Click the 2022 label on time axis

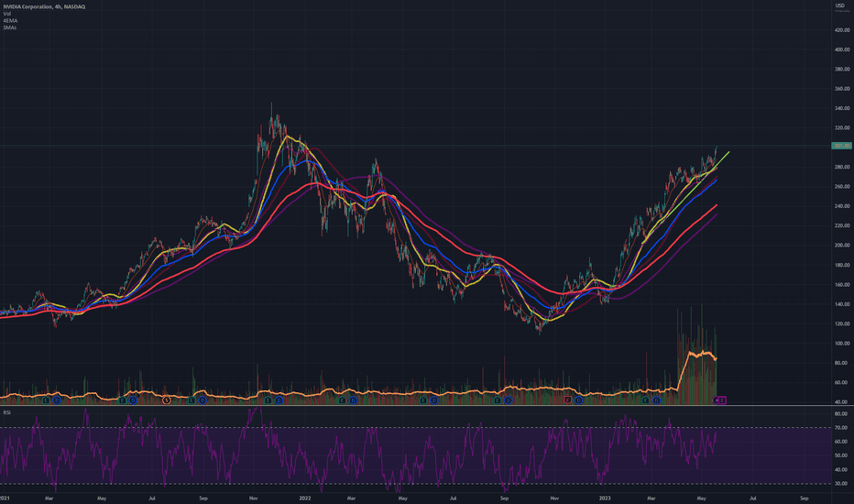[x=305, y=498]
